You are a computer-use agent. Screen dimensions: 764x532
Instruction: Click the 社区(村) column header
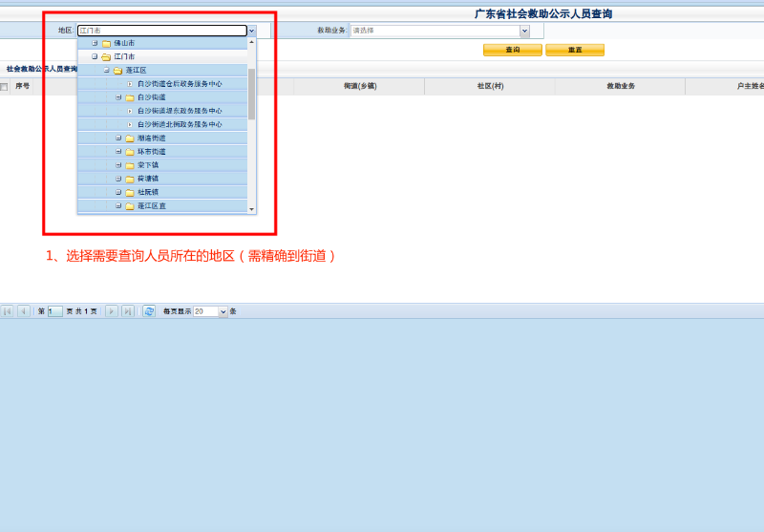490,86
